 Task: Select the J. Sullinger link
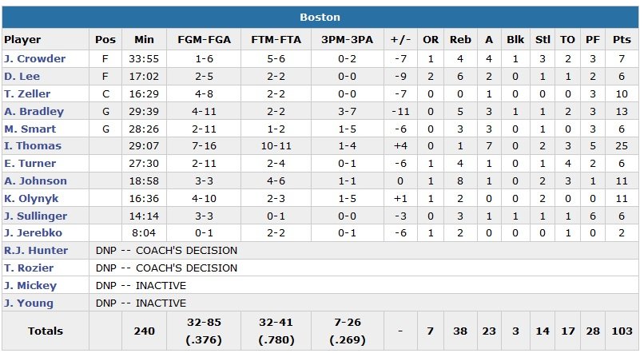pos(35,216)
